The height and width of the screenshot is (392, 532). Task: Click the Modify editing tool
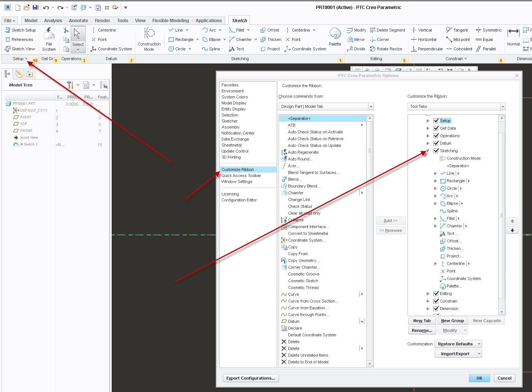356,30
